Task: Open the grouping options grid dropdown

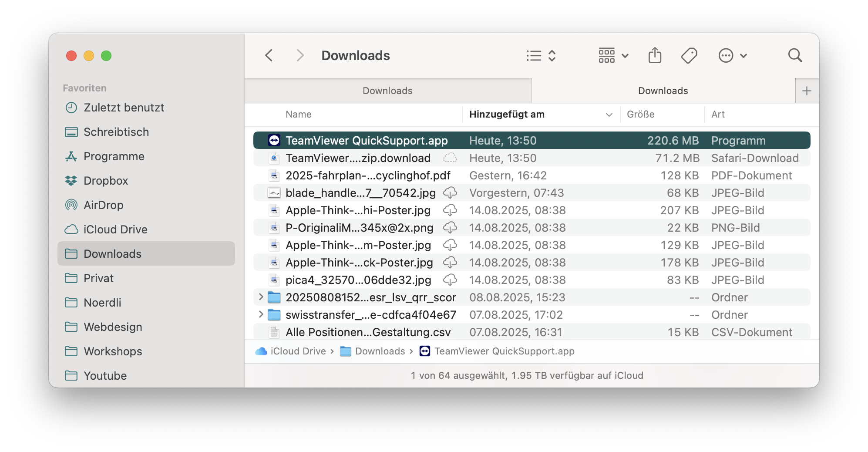Action: tap(613, 56)
